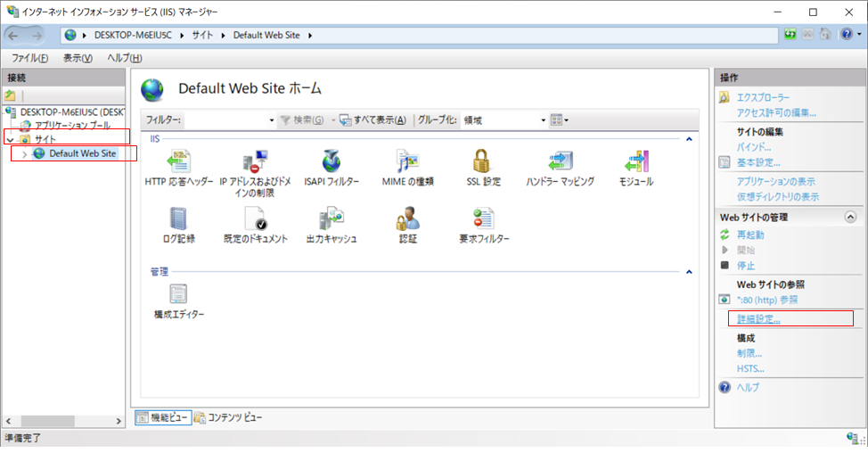Open the ISAPI フィルター icon

[x=331, y=161]
